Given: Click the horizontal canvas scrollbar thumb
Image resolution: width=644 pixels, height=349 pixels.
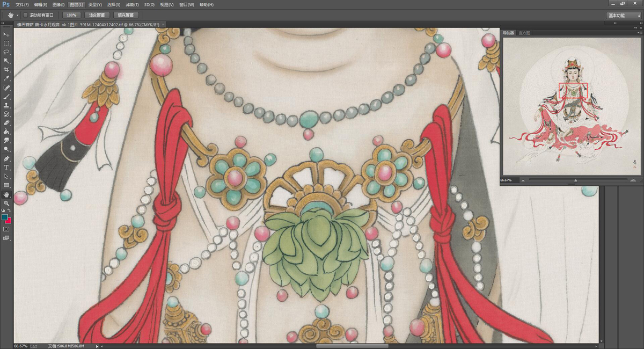Looking at the screenshot, I should pyautogui.click(x=352, y=346).
